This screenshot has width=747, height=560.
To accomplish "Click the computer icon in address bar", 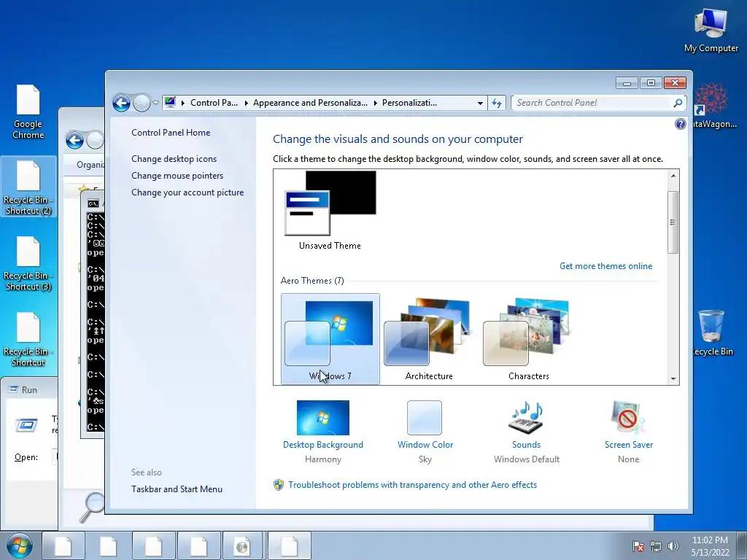I will (x=170, y=102).
